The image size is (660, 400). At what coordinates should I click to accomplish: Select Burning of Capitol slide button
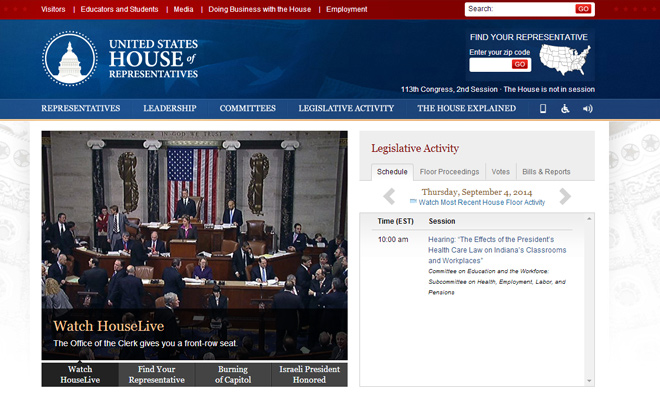233,374
